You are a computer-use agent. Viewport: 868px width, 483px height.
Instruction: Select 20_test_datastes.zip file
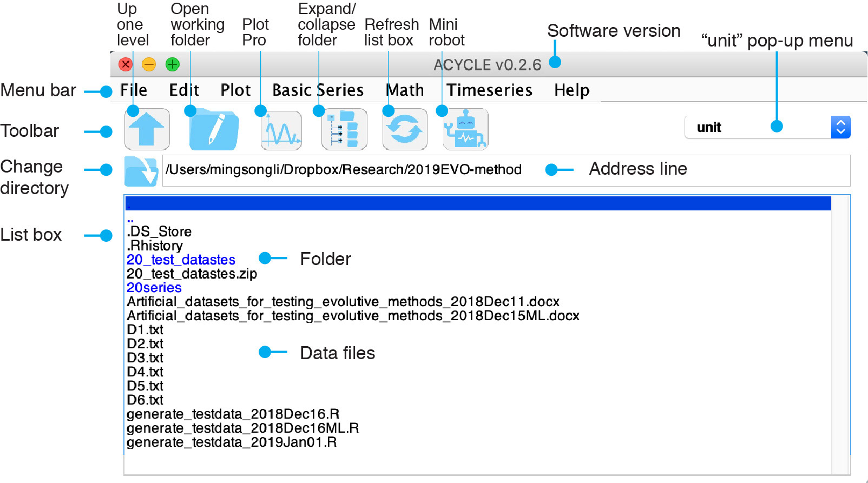[192, 274]
